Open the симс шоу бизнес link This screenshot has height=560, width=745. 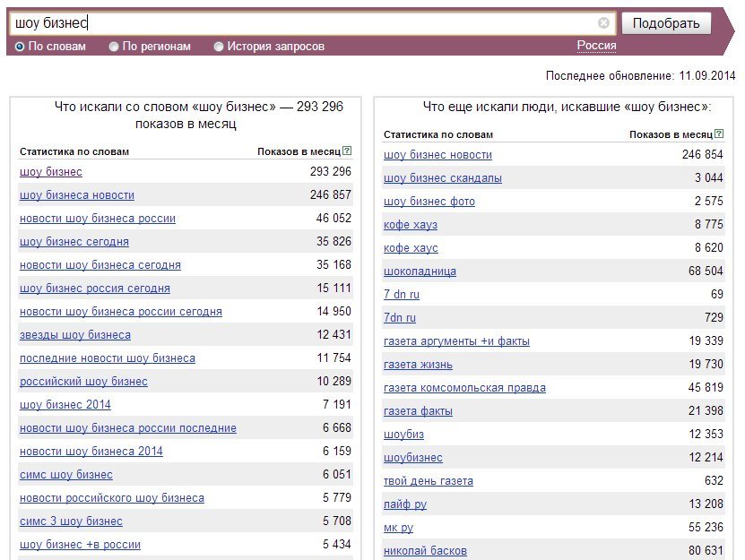pos(66,474)
